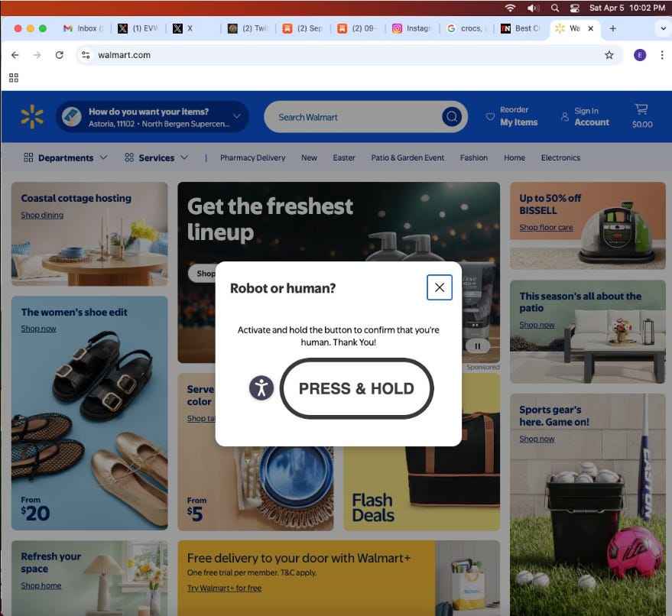This screenshot has width=672, height=616.
Task: Click the Sign In Account button
Action: 586,116
